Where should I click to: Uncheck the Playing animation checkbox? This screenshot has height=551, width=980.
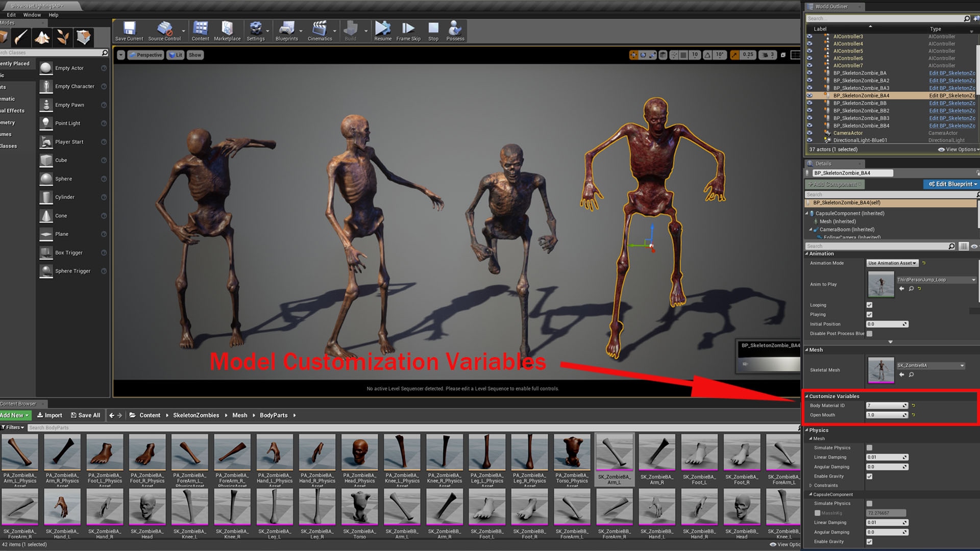869,314
